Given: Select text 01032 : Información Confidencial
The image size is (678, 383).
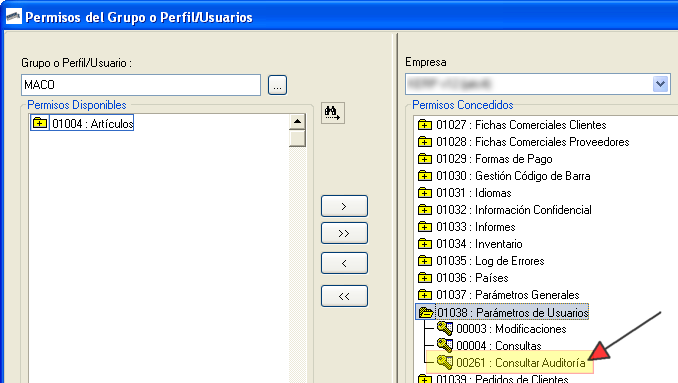Looking at the screenshot, I should click(x=514, y=210).
